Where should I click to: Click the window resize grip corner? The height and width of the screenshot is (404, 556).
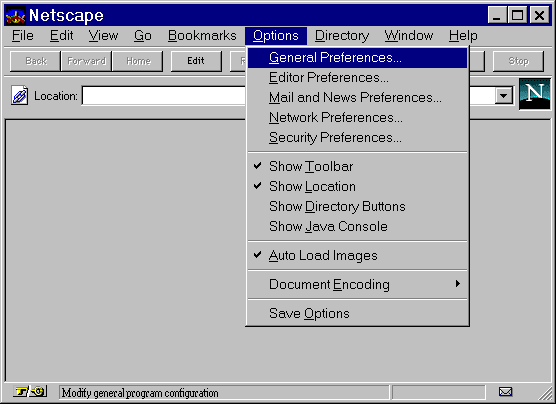(545, 394)
